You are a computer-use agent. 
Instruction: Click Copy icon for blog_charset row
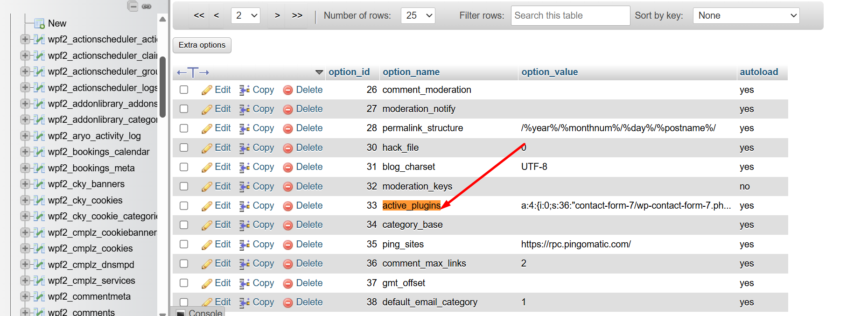[x=245, y=167]
